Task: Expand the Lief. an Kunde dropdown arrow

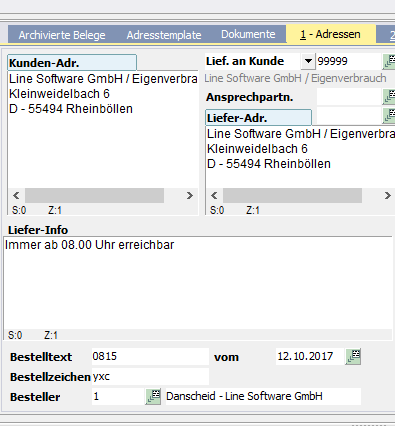Action: (308, 61)
